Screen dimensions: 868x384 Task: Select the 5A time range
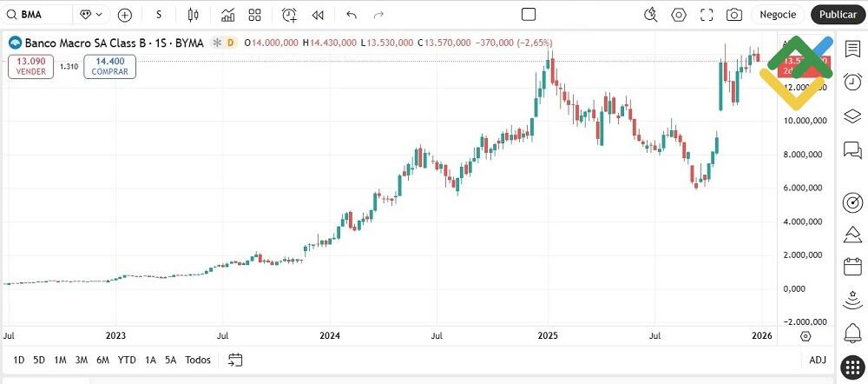click(x=170, y=361)
